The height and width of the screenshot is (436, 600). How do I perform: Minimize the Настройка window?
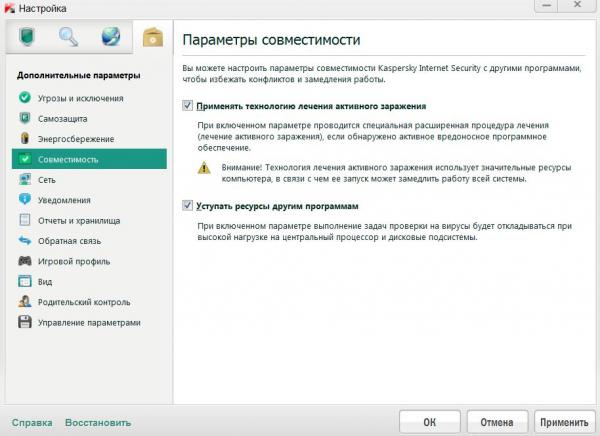[x=546, y=5]
